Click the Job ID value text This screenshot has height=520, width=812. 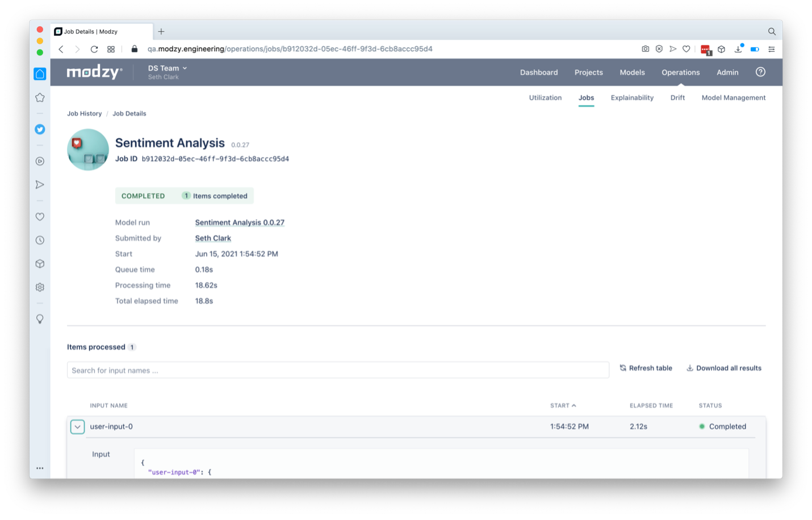tap(215, 159)
